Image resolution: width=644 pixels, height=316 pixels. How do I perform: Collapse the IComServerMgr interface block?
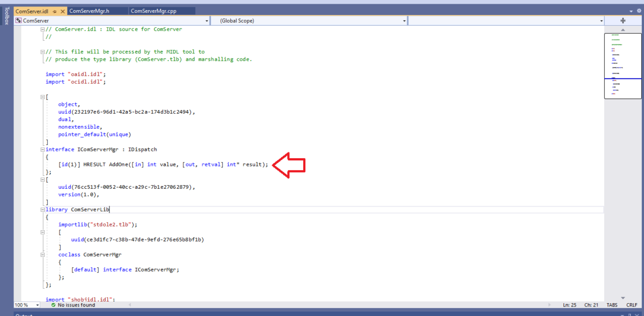tap(42, 149)
